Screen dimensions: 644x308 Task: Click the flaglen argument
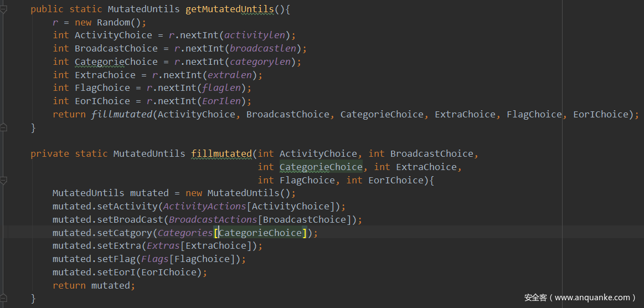[x=224, y=88]
